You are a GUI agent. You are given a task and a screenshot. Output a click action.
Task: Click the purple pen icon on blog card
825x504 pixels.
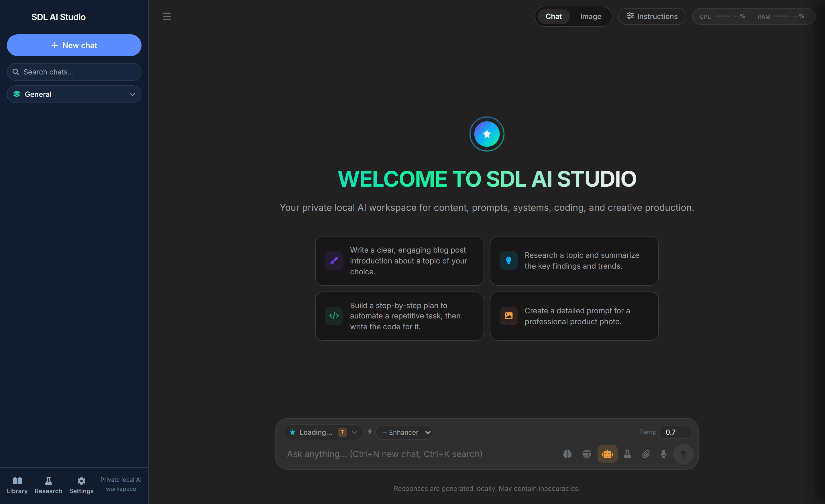[334, 261]
